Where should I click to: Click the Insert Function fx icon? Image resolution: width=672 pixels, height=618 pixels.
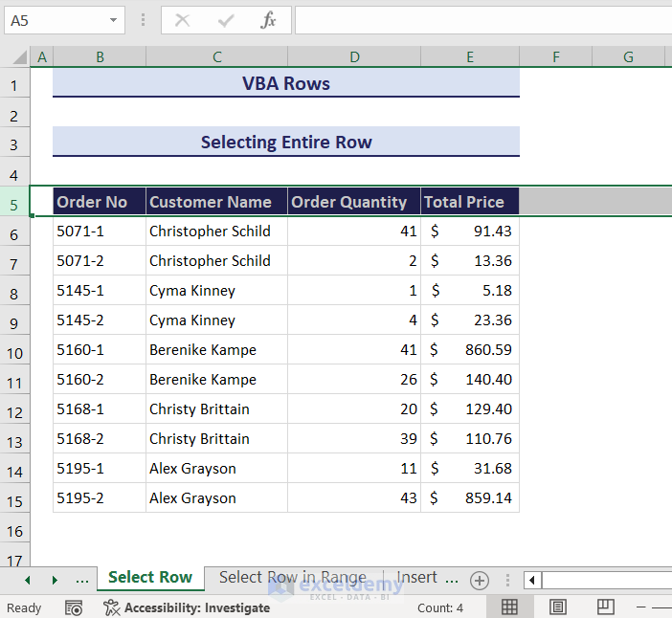pos(269,20)
